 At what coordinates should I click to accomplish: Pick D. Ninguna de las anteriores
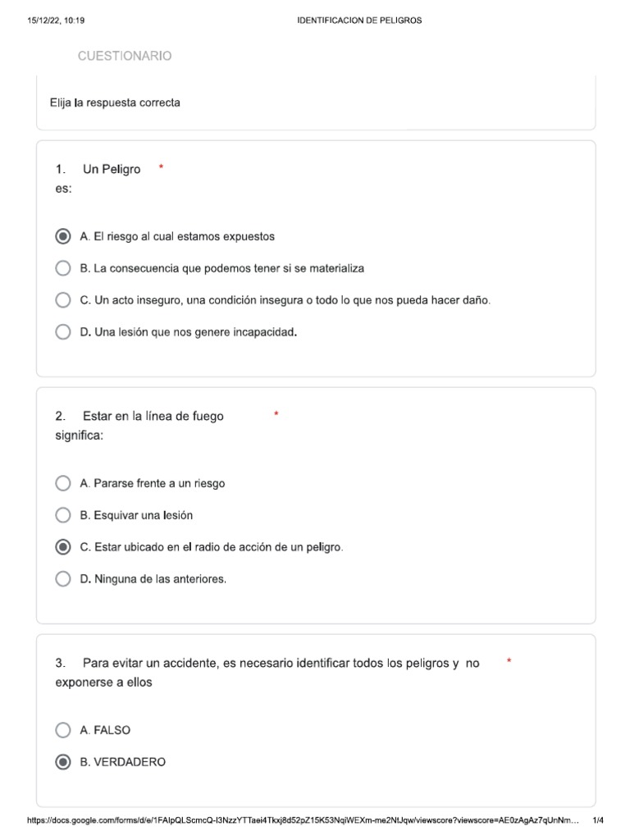[63, 579]
